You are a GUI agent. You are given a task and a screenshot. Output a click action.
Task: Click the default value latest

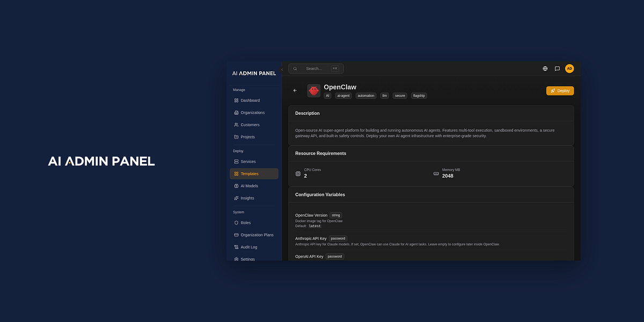click(x=314, y=226)
